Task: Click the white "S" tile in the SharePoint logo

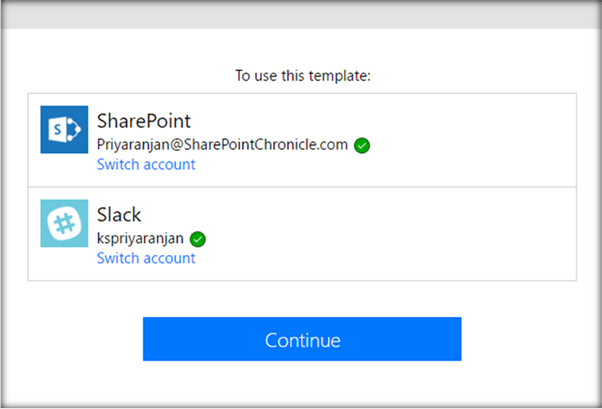Action: click(58, 130)
